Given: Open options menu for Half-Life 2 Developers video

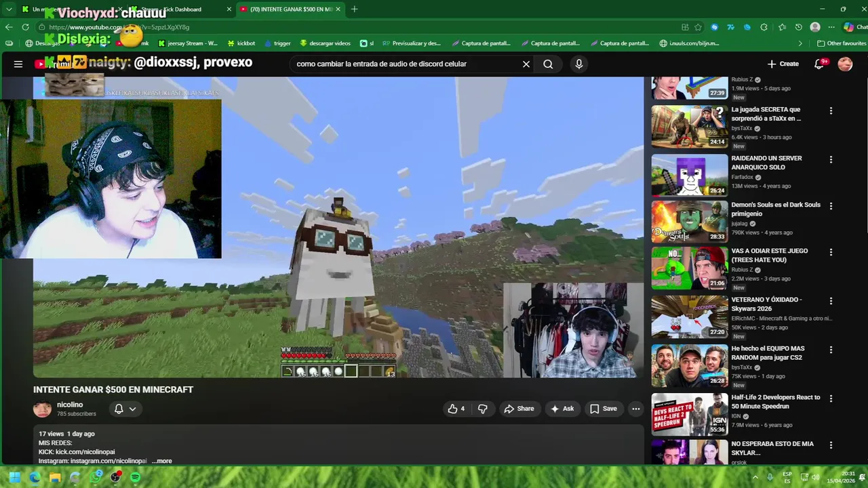Looking at the screenshot, I should (831, 399).
